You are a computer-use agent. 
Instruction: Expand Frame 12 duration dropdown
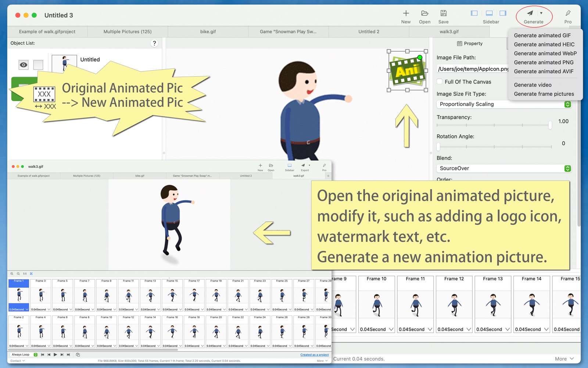coord(469,329)
